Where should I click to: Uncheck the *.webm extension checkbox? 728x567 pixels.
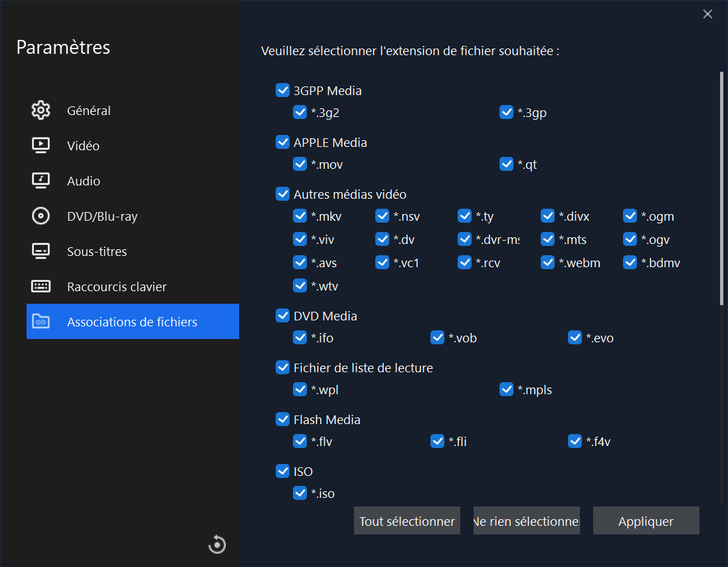[x=547, y=263]
